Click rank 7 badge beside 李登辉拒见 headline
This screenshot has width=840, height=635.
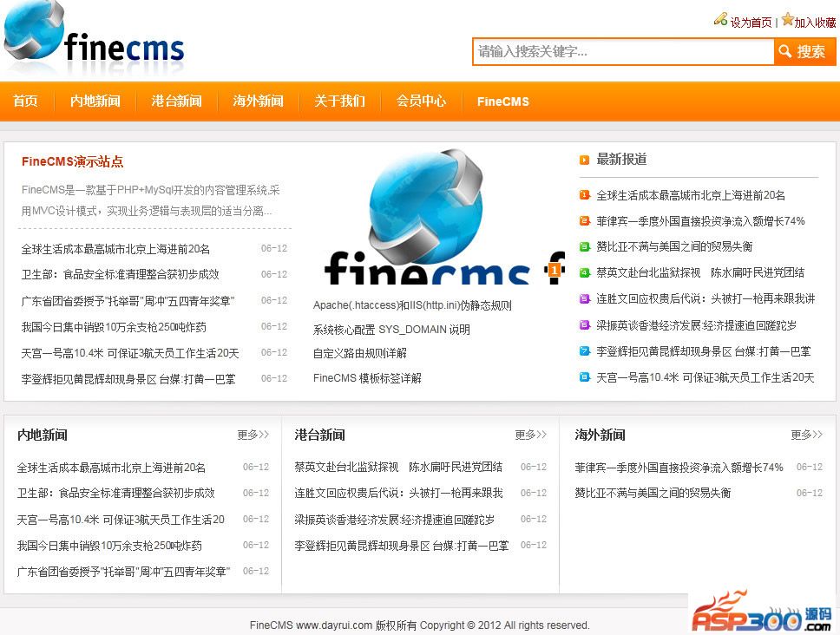pos(585,350)
